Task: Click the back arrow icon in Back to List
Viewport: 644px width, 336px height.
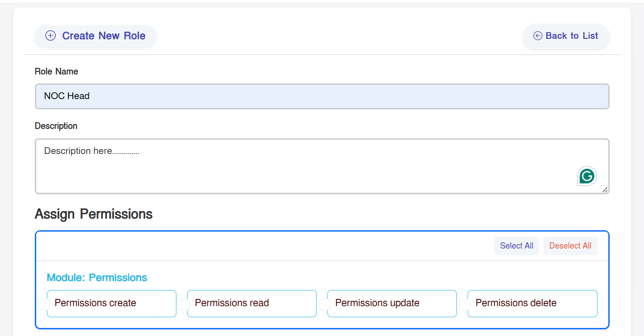Action: coord(538,36)
